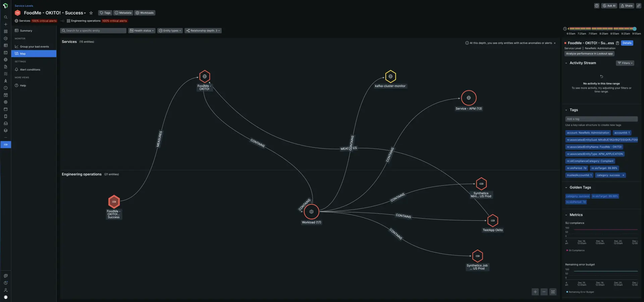Viewport: 644px width, 302px height.
Task: Open the quick find search icon in sidebar
Action: tap(5, 17)
